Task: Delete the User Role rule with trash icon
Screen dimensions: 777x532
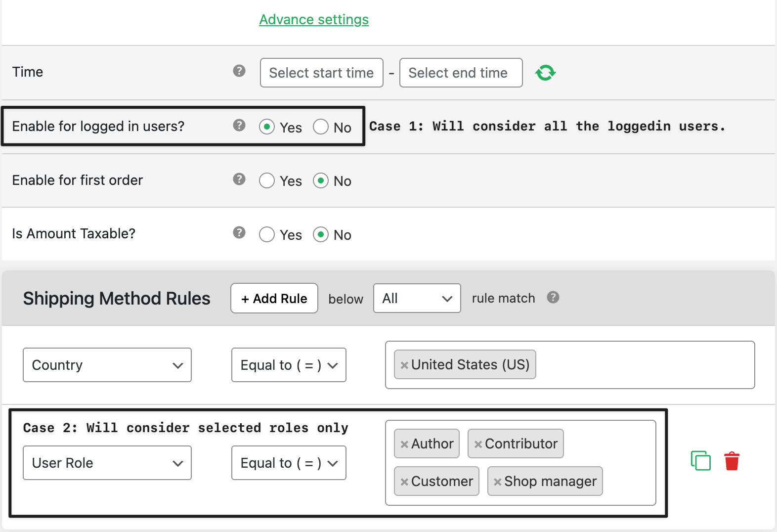Action: pyautogui.click(x=732, y=461)
